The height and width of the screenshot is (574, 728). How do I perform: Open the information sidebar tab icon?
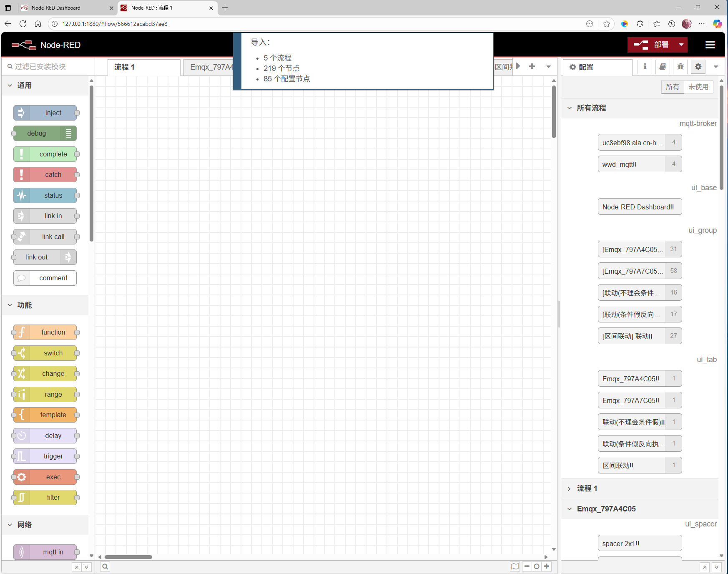[645, 67]
